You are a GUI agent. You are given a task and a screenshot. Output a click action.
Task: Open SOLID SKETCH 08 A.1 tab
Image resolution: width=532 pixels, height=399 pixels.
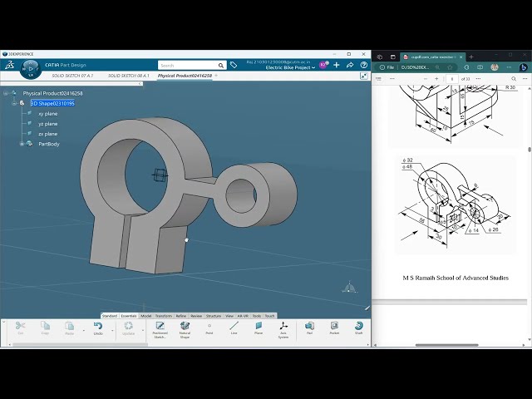coord(129,76)
